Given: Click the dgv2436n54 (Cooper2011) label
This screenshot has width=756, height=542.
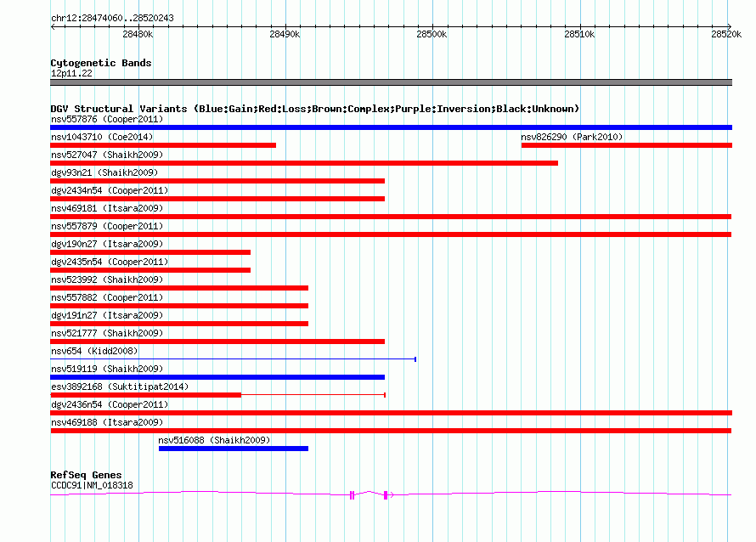Looking at the screenshot, I should tap(110, 404).
